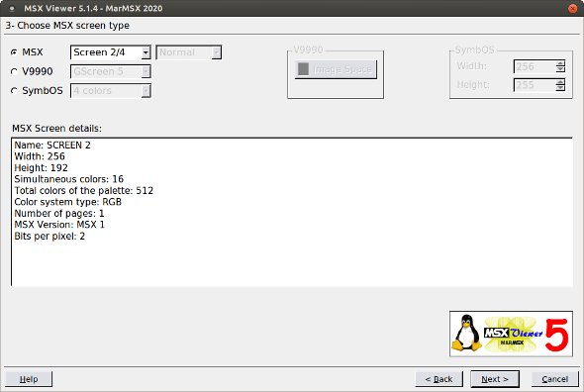Click 'Total colors of the palette: 512'
Screen dimensions: 584x392
tap(84, 190)
